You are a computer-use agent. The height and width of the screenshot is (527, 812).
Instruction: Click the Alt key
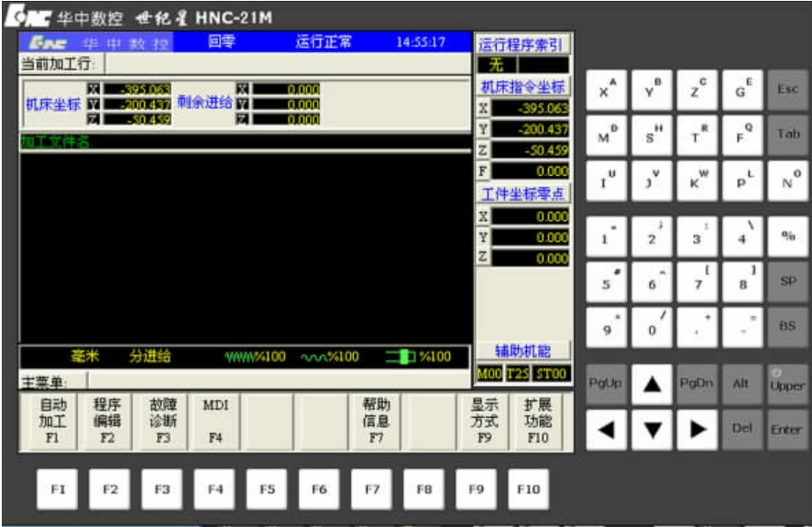[x=742, y=384]
